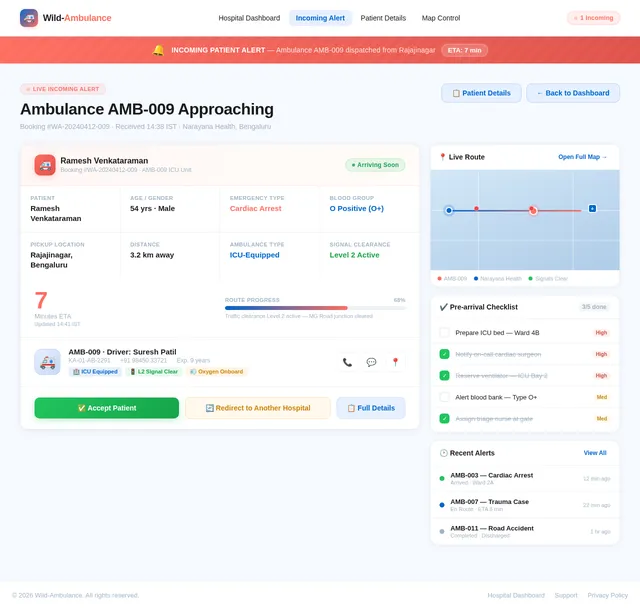Accept Patient with the green button
This screenshot has width=640, height=609.
point(107,408)
